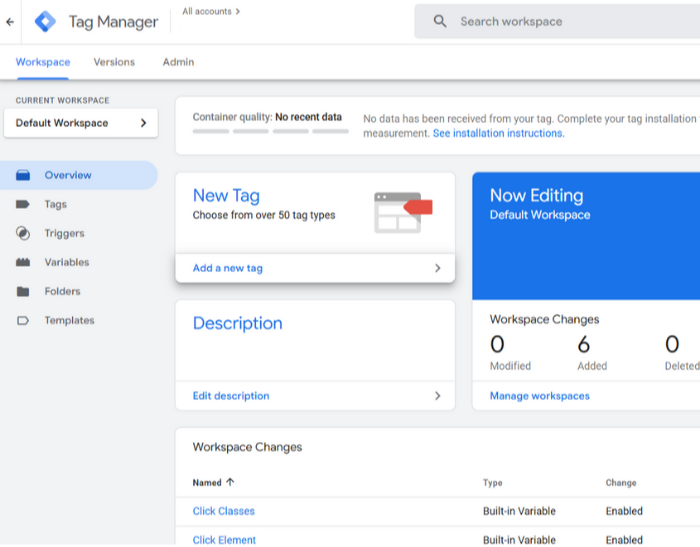Open Triggers in the sidebar
Viewport: 700px width, 547px height.
point(64,233)
